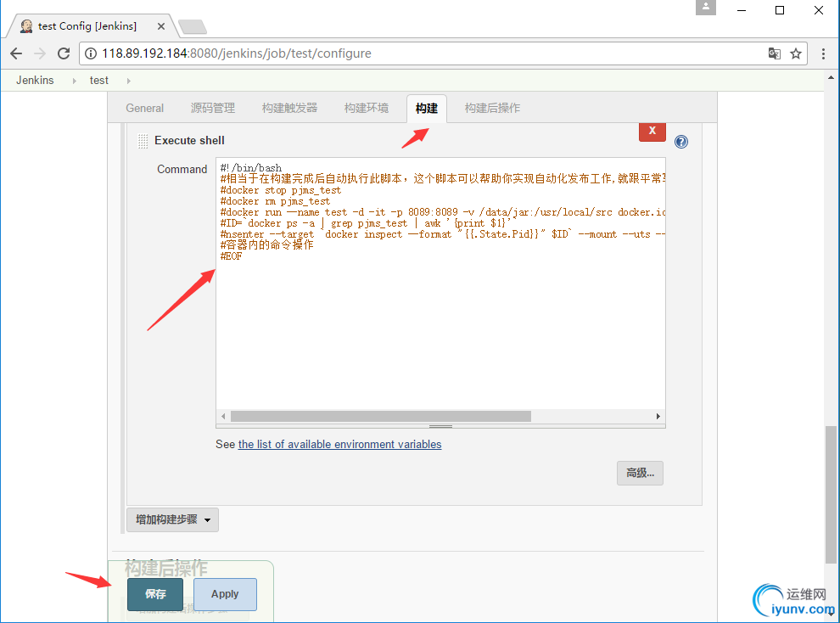Open help for Execute shell
The height and width of the screenshot is (623, 840).
(680, 142)
